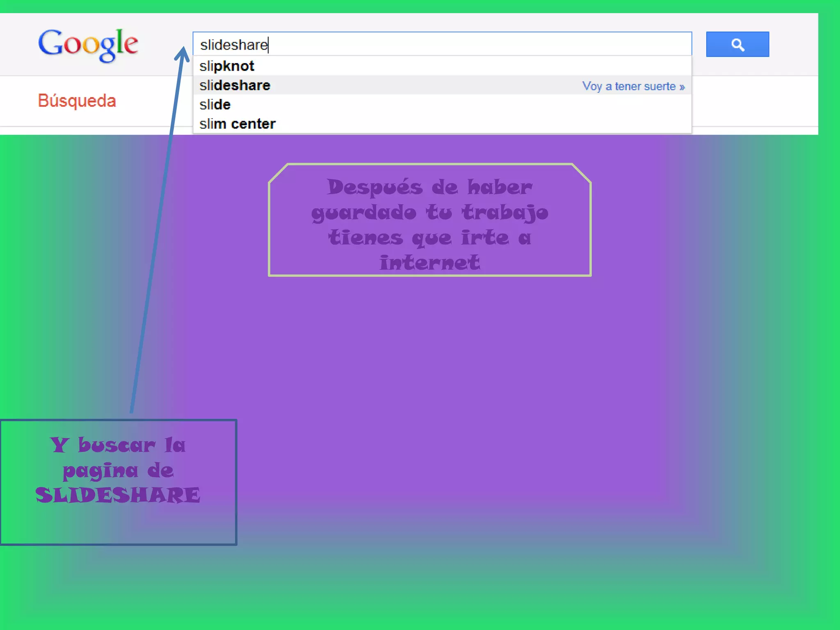
Task: Click the » chevron after Voy a tener suerte
Action: coord(682,87)
